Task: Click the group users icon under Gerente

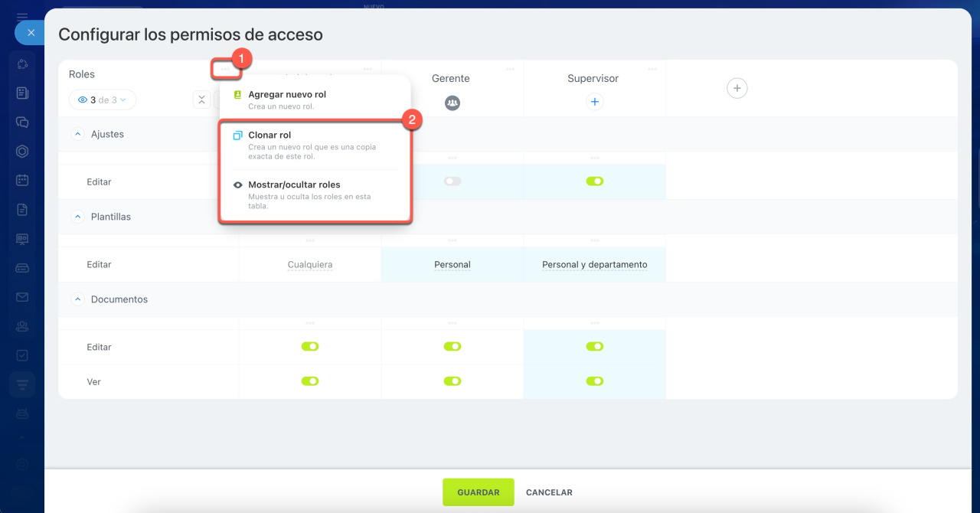Action: click(x=452, y=103)
